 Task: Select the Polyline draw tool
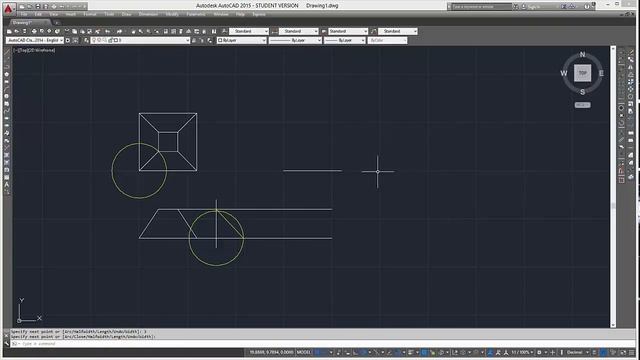(7, 67)
